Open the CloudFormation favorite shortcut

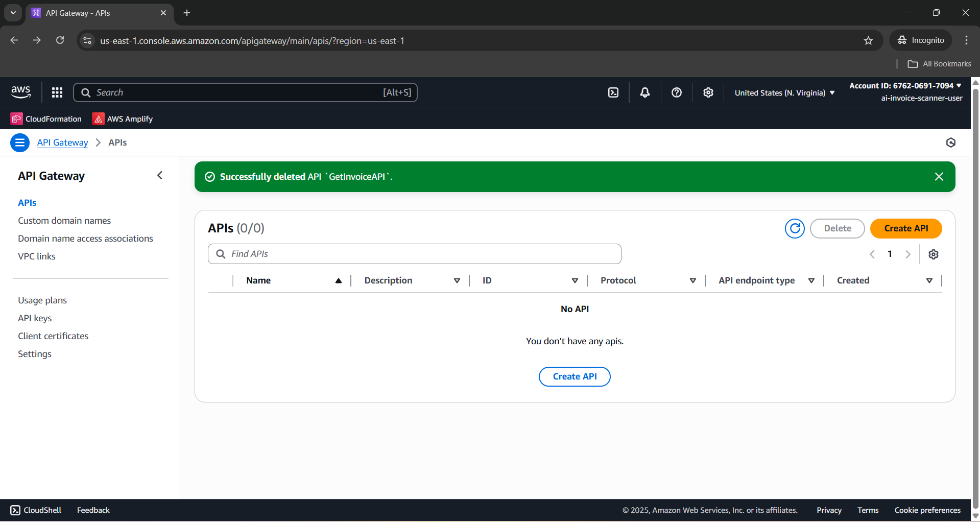tap(45, 118)
